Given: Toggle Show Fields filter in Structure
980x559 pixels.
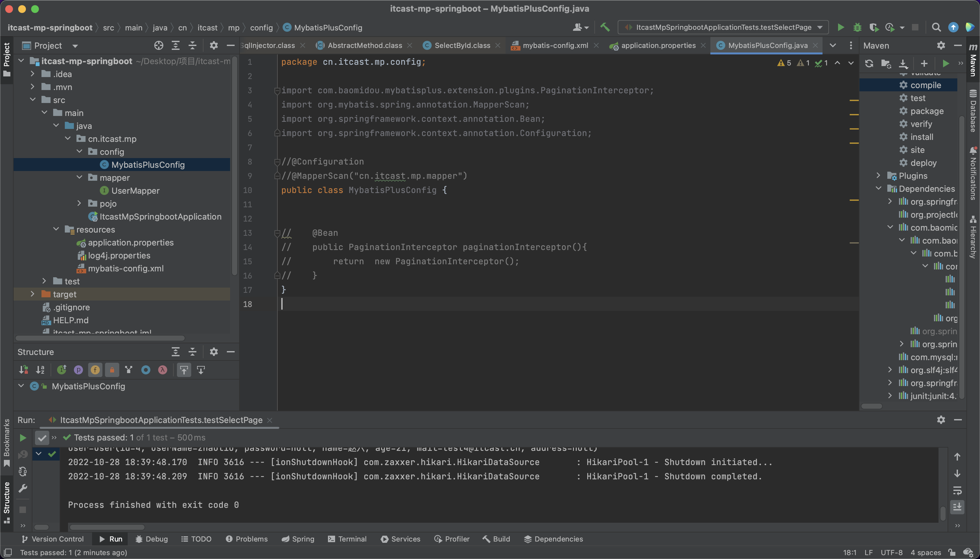Looking at the screenshot, I should [95, 370].
